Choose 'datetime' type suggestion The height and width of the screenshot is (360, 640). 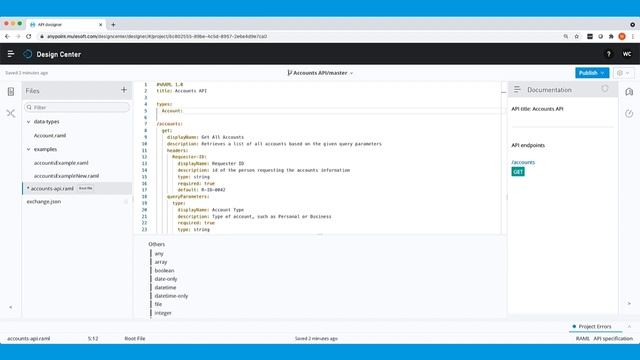[165, 287]
